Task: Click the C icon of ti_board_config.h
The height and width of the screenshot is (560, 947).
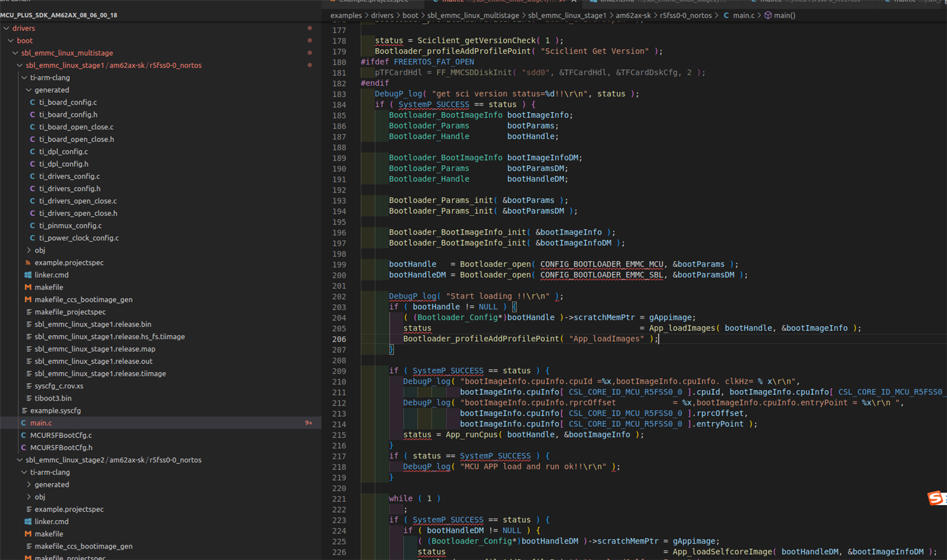Action: coord(33,115)
